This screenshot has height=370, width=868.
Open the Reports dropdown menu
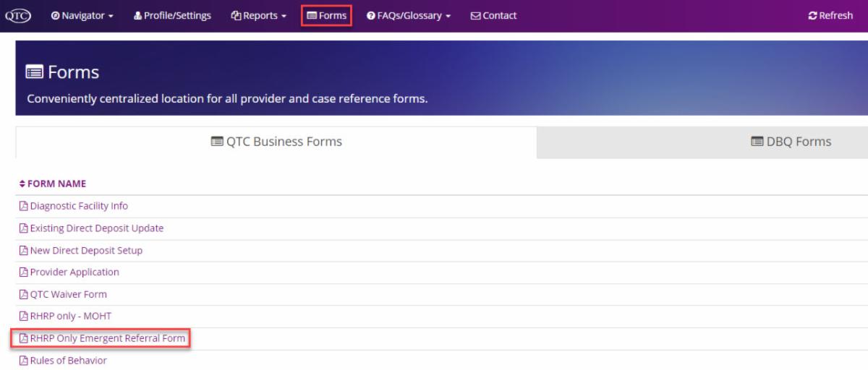[258, 16]
